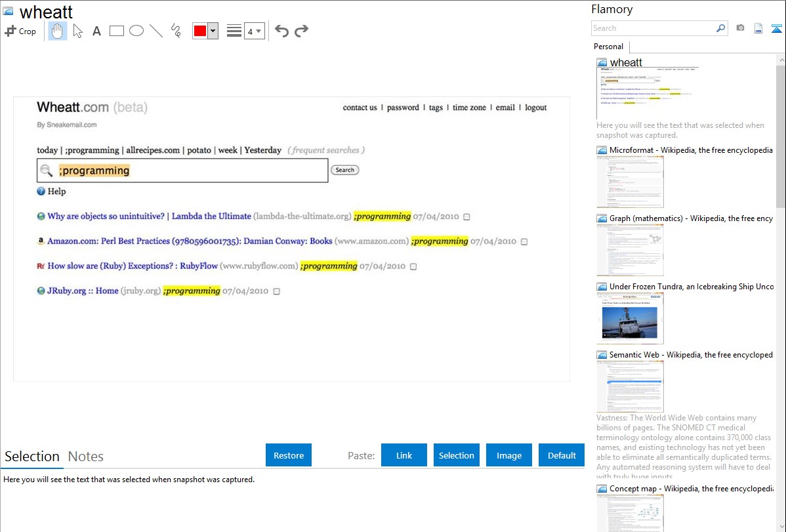Screen dimensions: 786x532
Task: Click the Paste Selection button
Action: coord(456,455)
